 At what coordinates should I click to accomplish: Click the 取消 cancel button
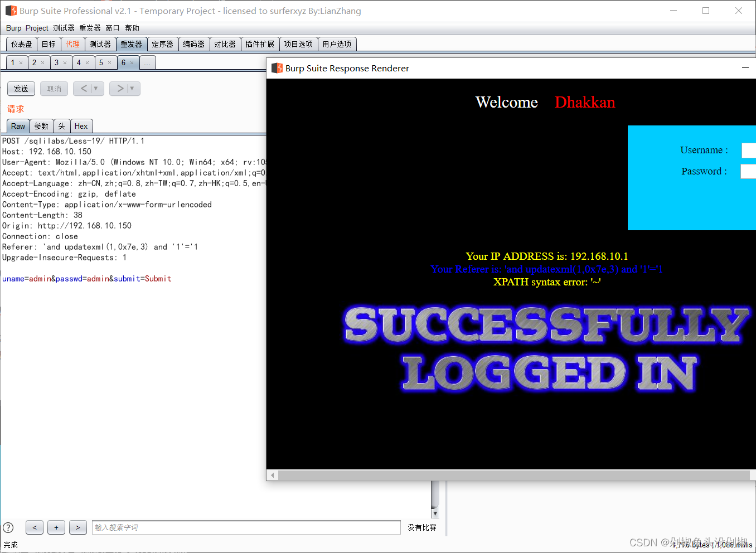[54, 89]
